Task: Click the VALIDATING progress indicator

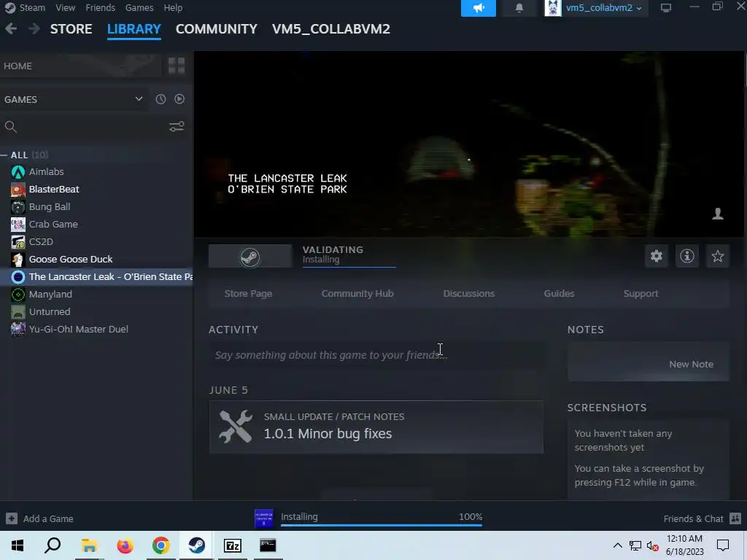Action: pyautogui.click(x=349, y=255)
